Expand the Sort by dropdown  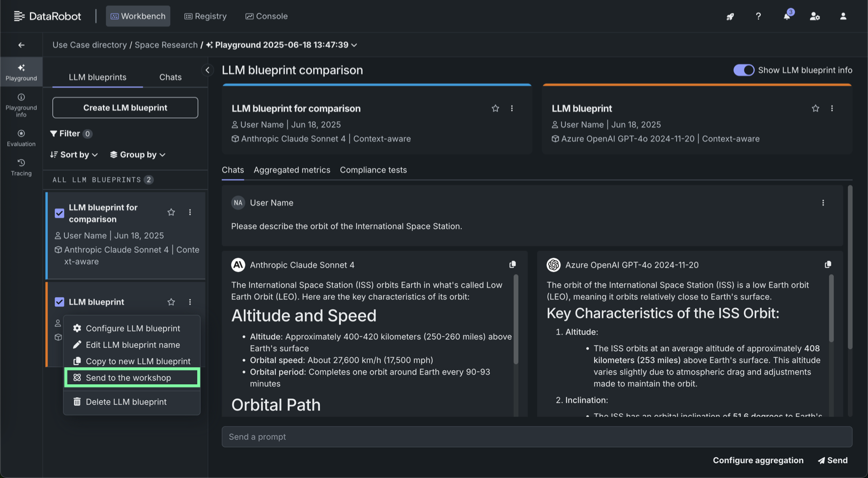(x=74, y=155)
